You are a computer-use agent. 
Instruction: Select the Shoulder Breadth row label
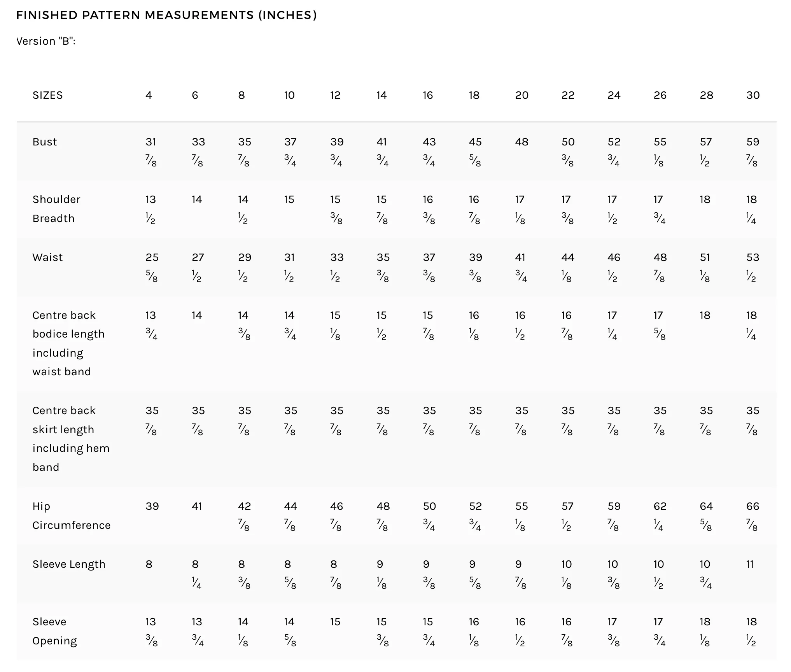click(x=56, y=209)
